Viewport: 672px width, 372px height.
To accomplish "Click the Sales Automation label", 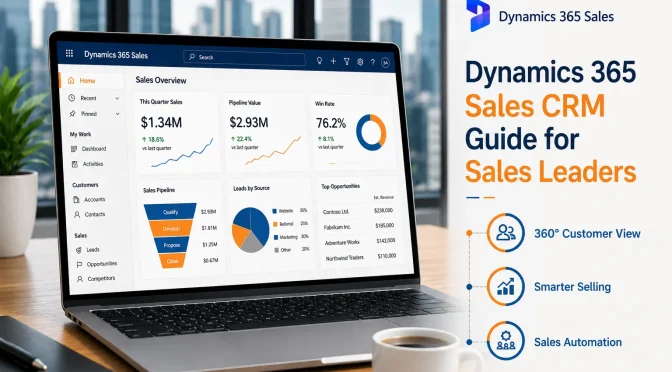I will (578, 342).
